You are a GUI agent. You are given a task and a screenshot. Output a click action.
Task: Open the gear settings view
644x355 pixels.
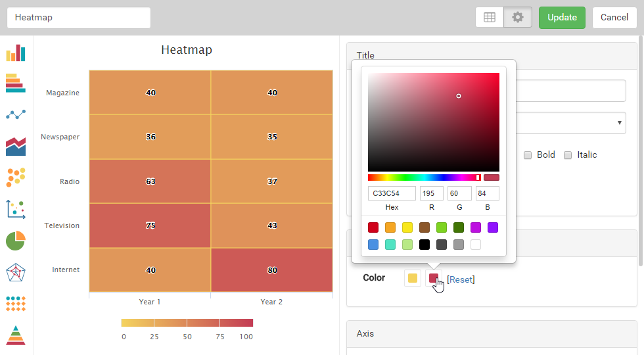pos(518,18)
